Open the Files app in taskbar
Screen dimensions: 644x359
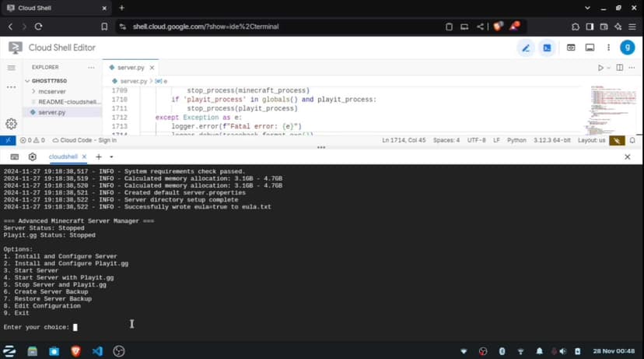[x=32, y=351]
